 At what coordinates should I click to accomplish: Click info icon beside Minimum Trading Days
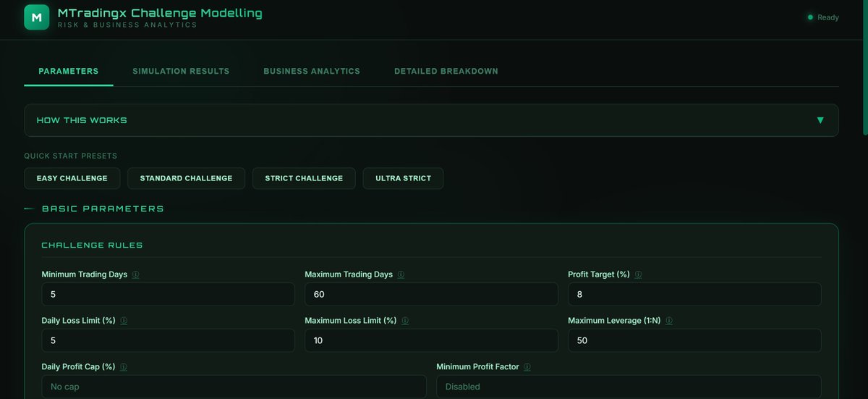coord(135,275)
